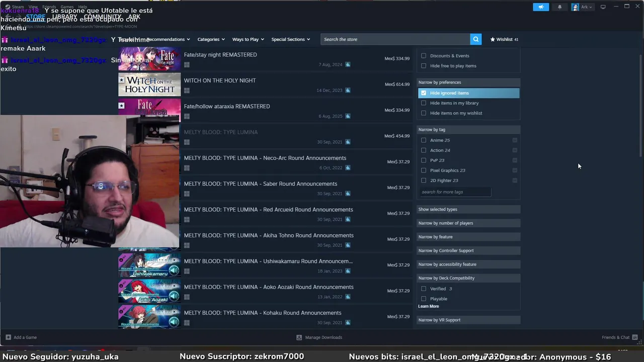
Task: Check Hide items in my library
Action: click(424, 103)
